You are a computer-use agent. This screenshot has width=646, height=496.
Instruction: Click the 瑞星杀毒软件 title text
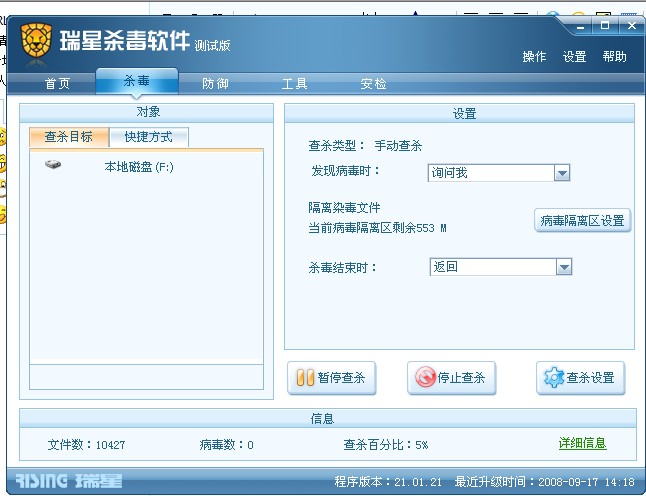125,40
